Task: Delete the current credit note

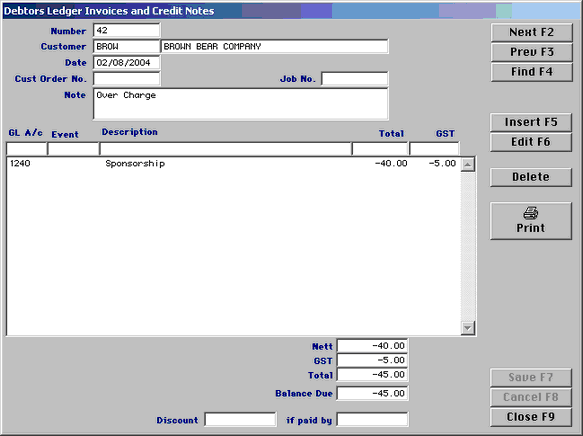Action: coord(531,177)
